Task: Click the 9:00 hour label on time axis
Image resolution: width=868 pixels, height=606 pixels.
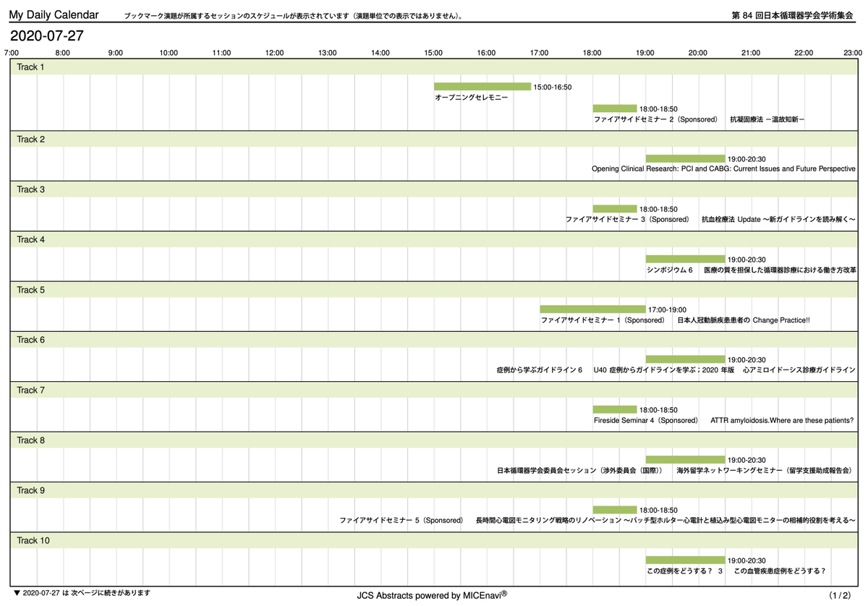Action: click(x=116, y=53)
